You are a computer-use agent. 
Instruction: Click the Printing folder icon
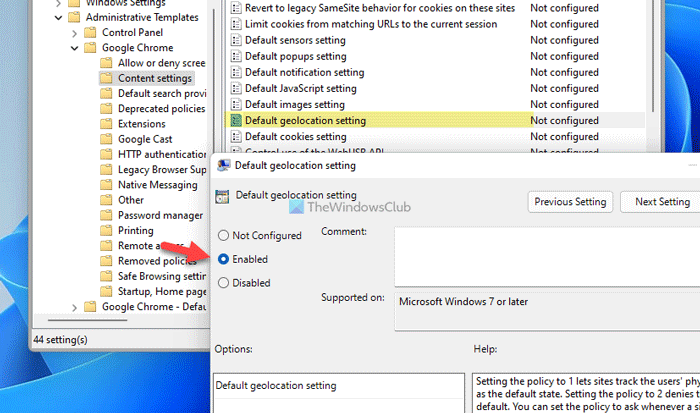106,230
